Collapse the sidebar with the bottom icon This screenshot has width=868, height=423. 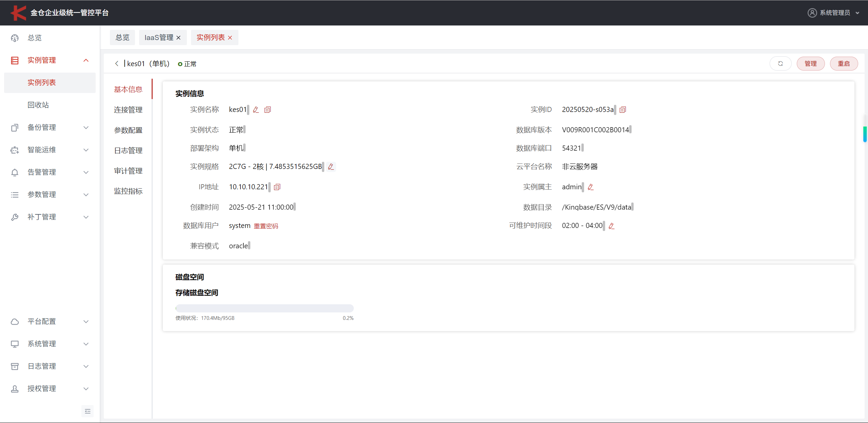pyautogui.click(x=88, y=411)
